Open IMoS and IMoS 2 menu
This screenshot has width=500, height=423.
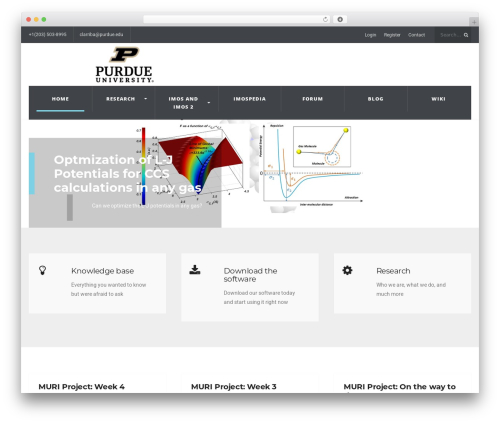(x=183, y=103)
